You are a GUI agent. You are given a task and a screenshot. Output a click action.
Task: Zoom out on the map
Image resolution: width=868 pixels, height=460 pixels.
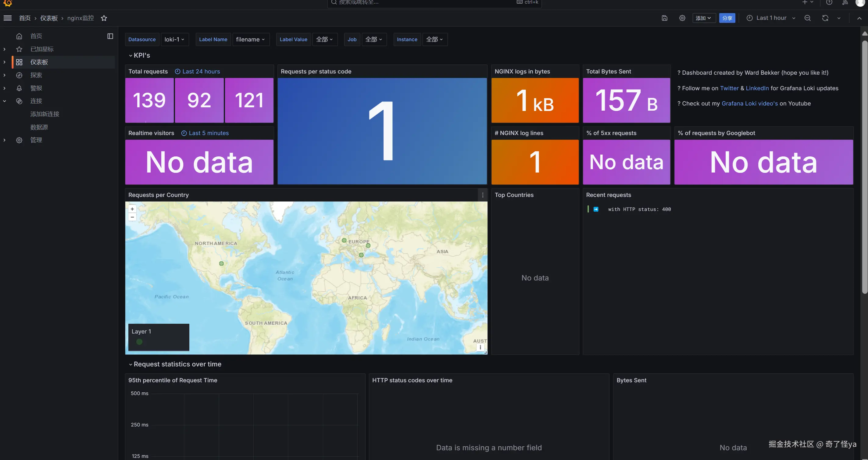(132, 217)
